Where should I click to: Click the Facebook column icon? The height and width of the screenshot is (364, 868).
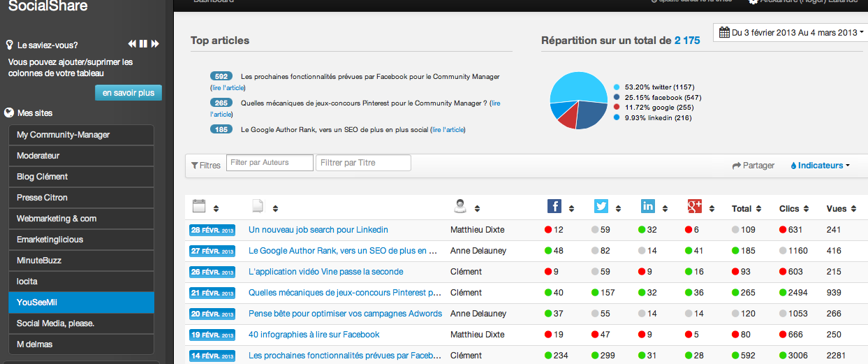554,205
